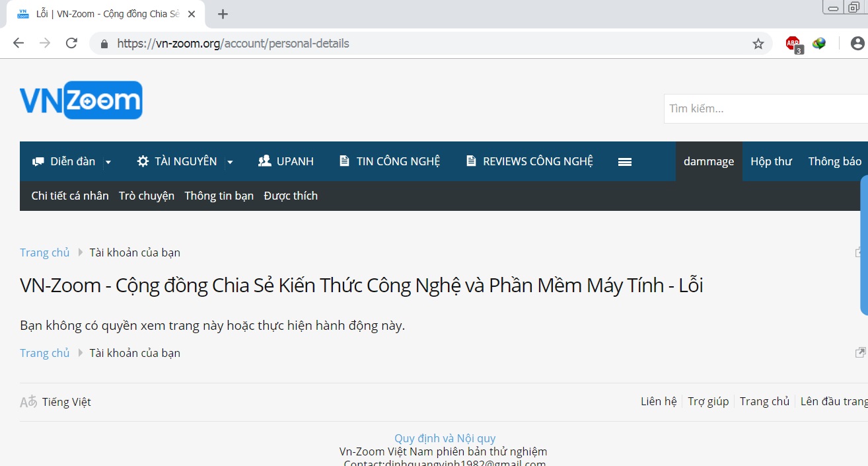Viewport: 868px width, 466px height.
Task: Click the browser back arrow
Action: [x=18, y=44]
